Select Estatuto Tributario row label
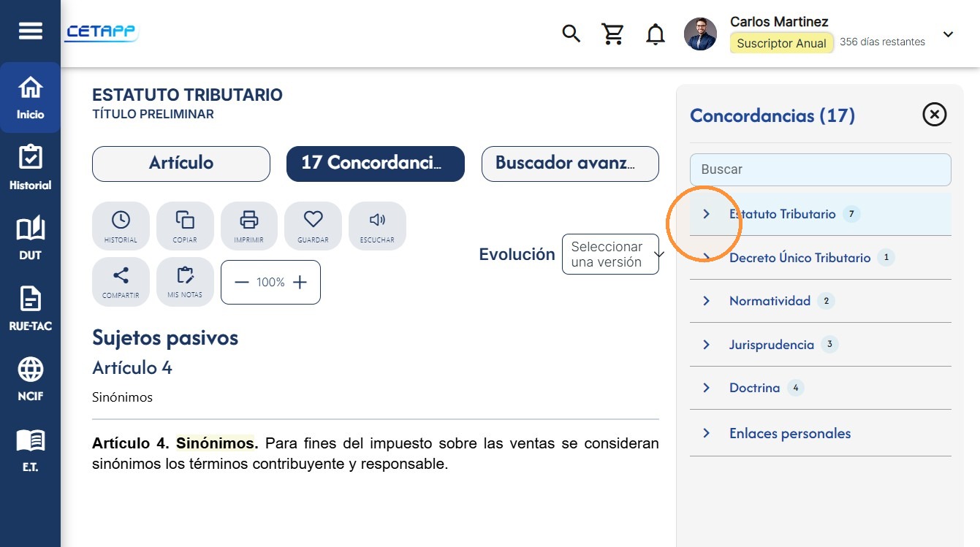 pos(782,214)
